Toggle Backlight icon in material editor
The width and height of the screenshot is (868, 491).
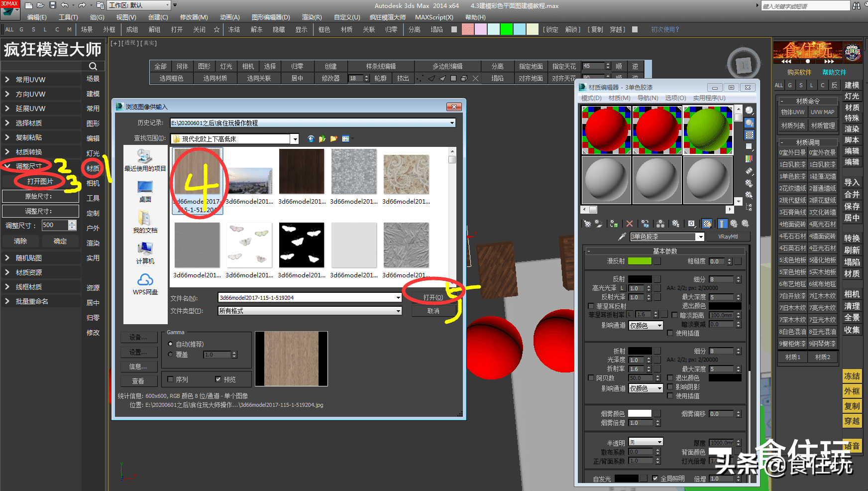pyautogui.click(x=749, y=123)
